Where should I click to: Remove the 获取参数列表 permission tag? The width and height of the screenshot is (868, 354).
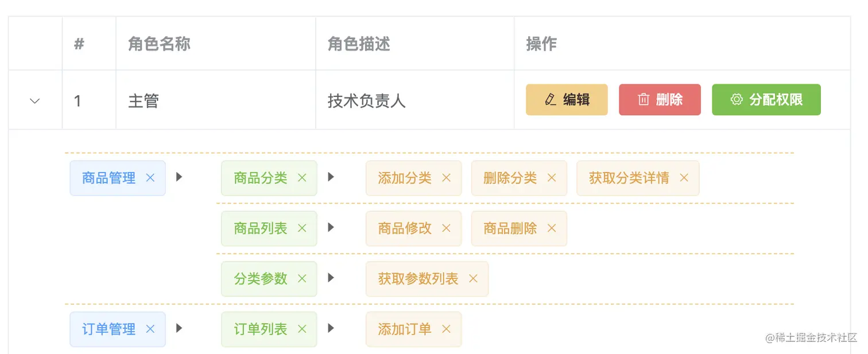pos(473,279)
